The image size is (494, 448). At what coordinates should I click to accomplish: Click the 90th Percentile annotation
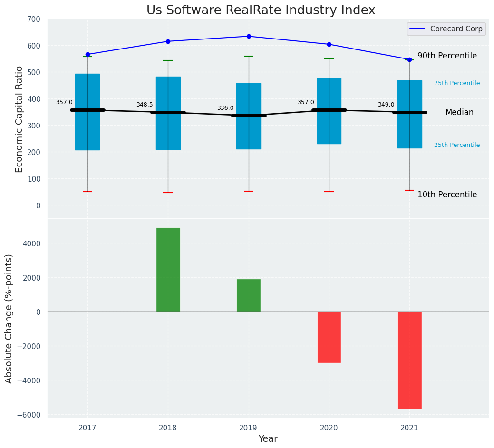click(447, 56)
